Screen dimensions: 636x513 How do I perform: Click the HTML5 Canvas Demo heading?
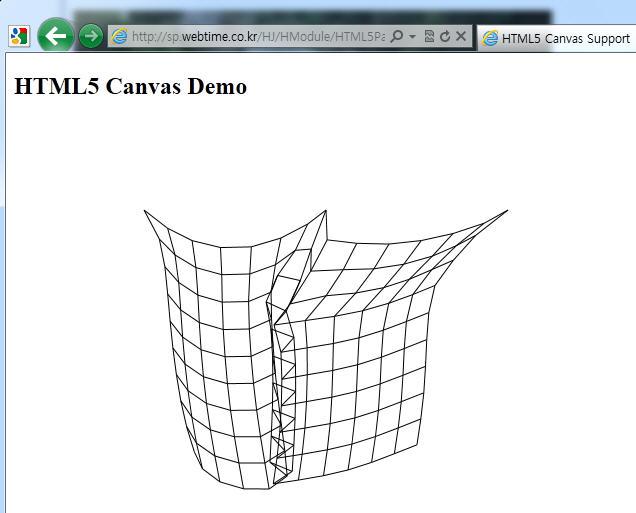pos(131,86)
